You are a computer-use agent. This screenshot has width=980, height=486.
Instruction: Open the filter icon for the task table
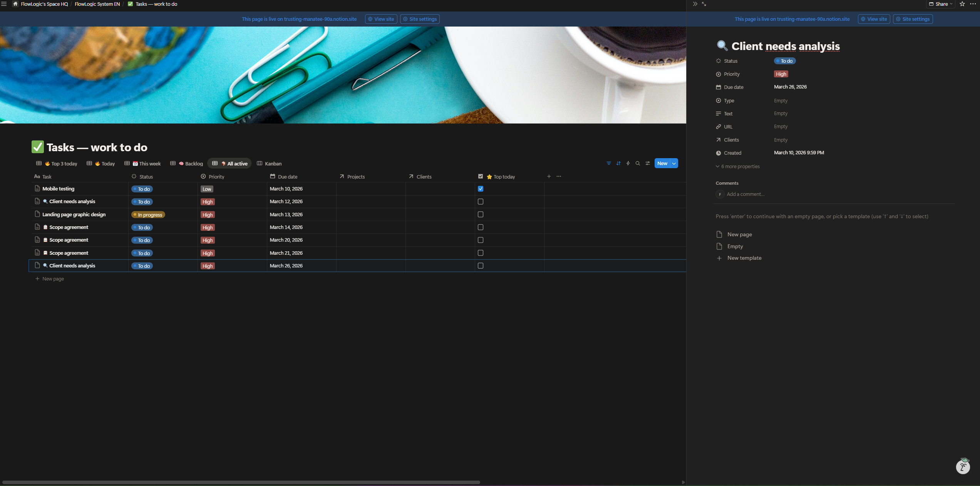click(x=609, y=163)
